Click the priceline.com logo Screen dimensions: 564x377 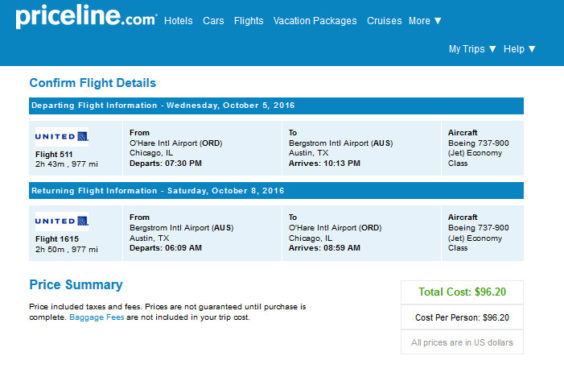coord(86,17)
